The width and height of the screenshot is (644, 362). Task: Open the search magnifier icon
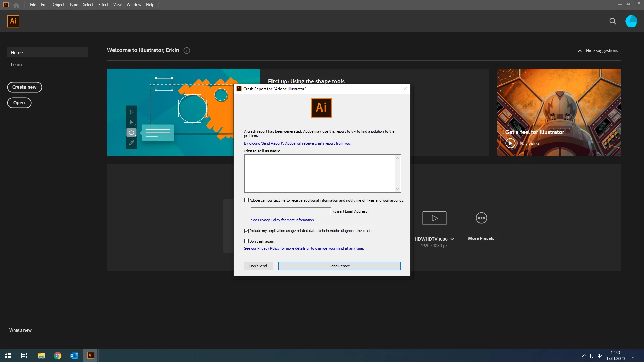tap(613, 21)
